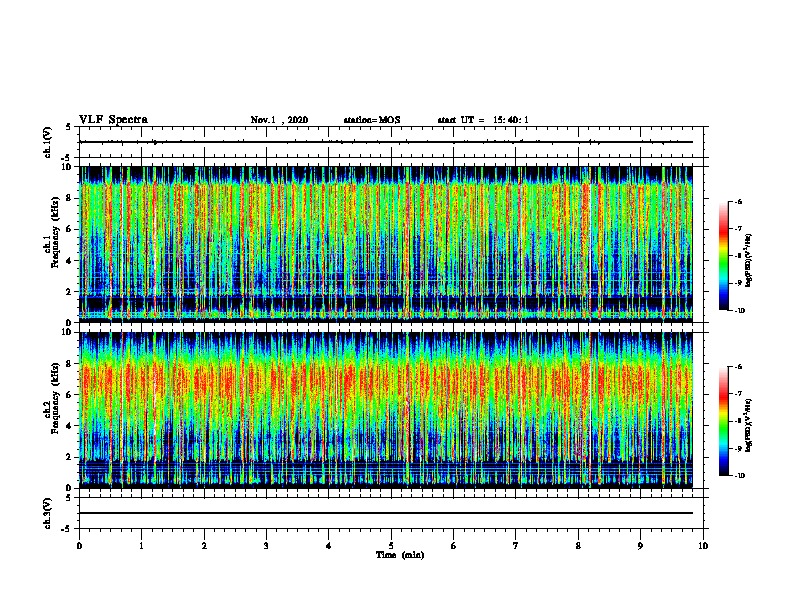Click inside the ch.1 spectrogram panel
The image size is (792, 612).
(x=386, y=244)
